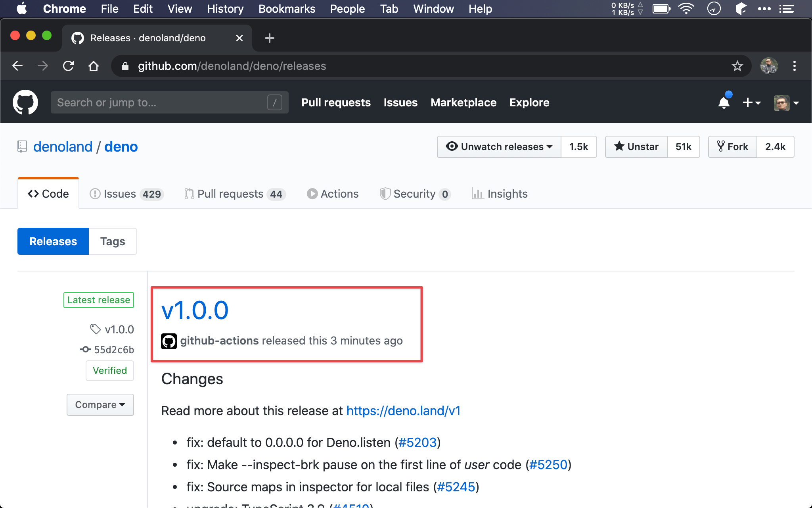The width and height of the screenshot is (812, 508).
Task: Click the bookmark star in the address bar
Action: tap(737, 66)
